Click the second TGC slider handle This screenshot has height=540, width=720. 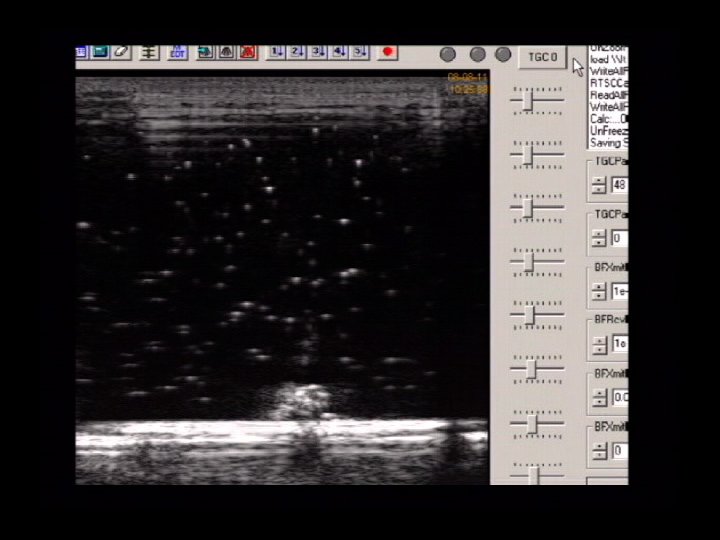527,155
